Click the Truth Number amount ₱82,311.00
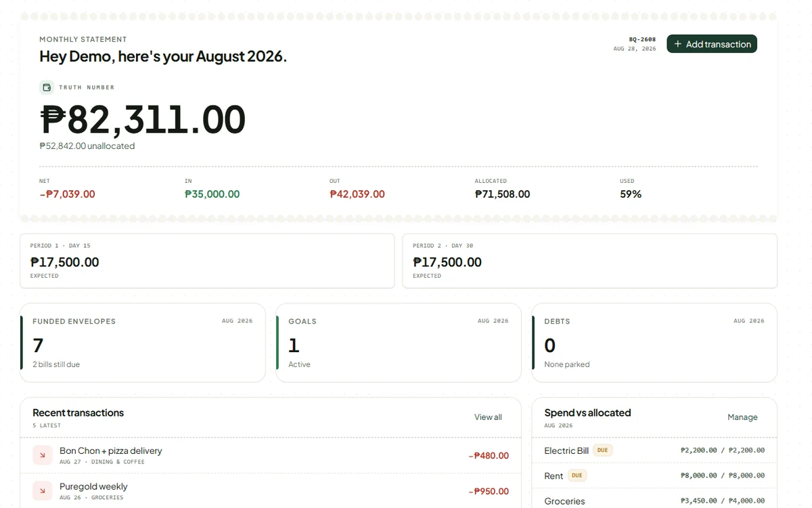The image size is (812, 508). (x=143, y=119)
